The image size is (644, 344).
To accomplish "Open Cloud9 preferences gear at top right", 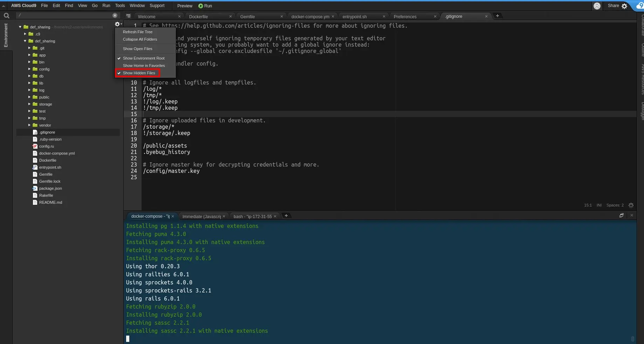I will [x=624, y=6].
